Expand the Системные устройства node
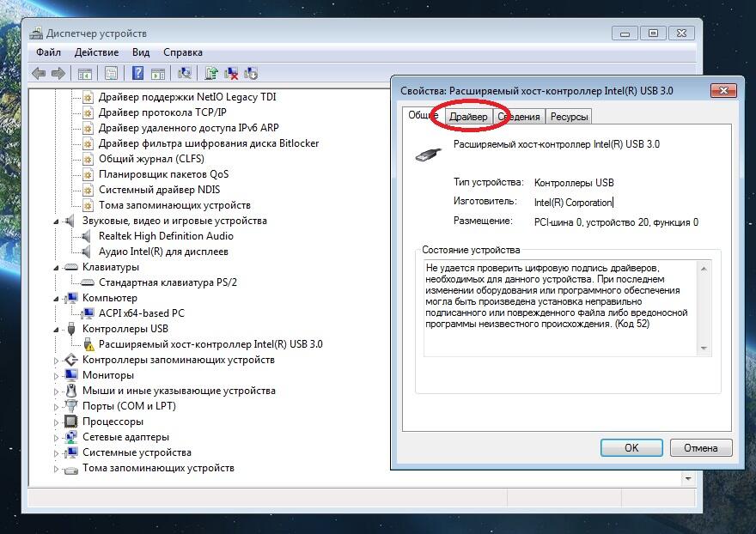Viewport: 756px width, 534px height. pyautogui.click(x=56, y=452)
